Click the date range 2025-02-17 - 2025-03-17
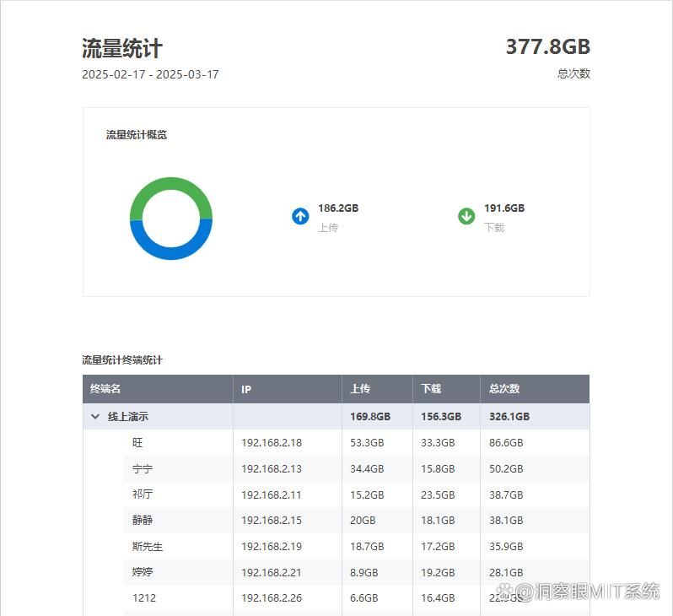Screen dimensions: 673x616 [x=150, y=74]
